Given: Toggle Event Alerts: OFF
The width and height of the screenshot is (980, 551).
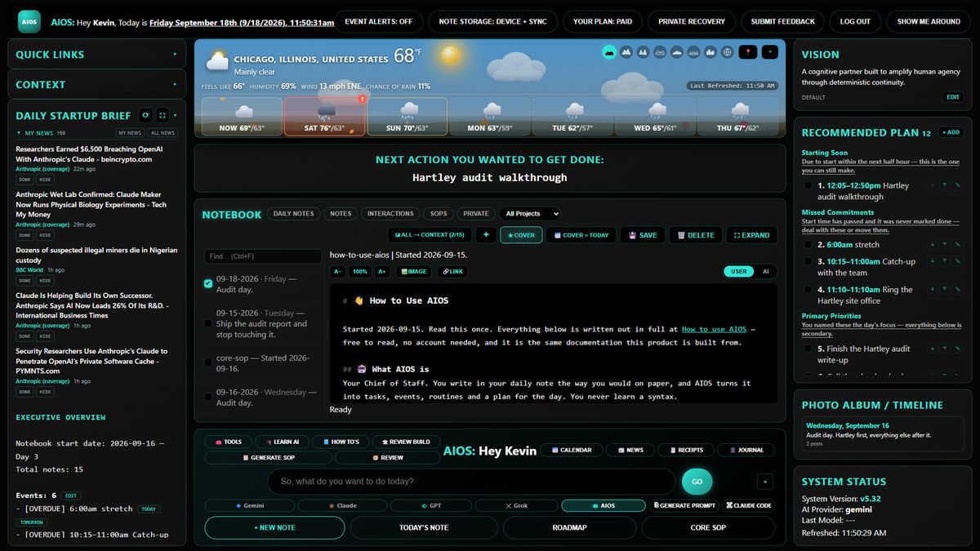Looking at the screenshot, I should point(378,21).
